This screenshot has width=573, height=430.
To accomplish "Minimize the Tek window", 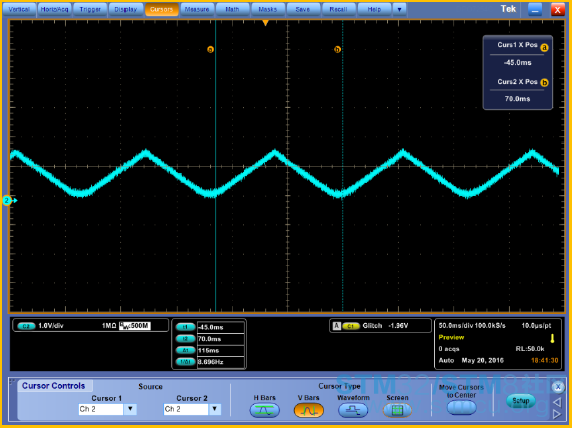I will pos(535,9).
